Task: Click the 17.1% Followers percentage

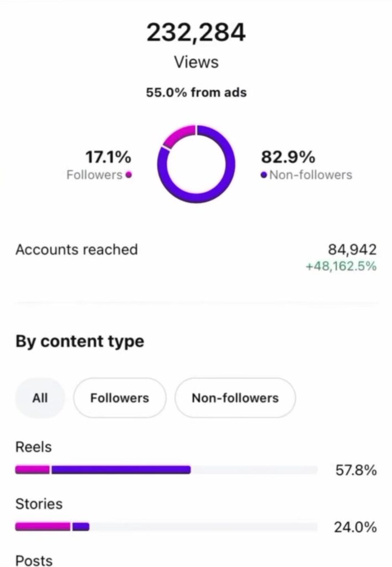Action: click(107, 157)
